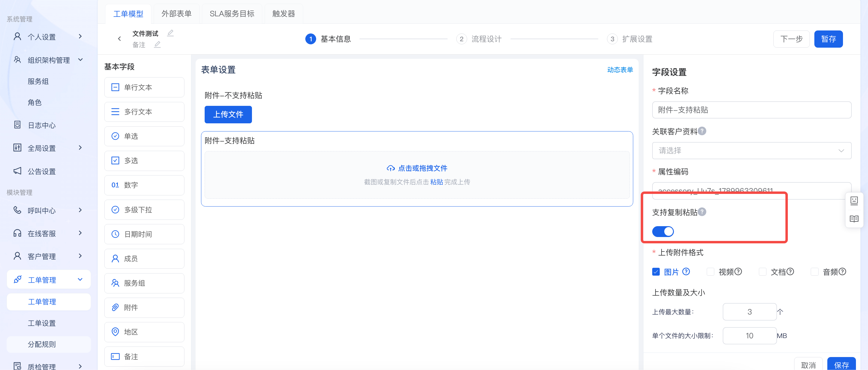Switch to the SLA服务目标 tab
This screenshot has height=370, width=868.
(232, 14)
